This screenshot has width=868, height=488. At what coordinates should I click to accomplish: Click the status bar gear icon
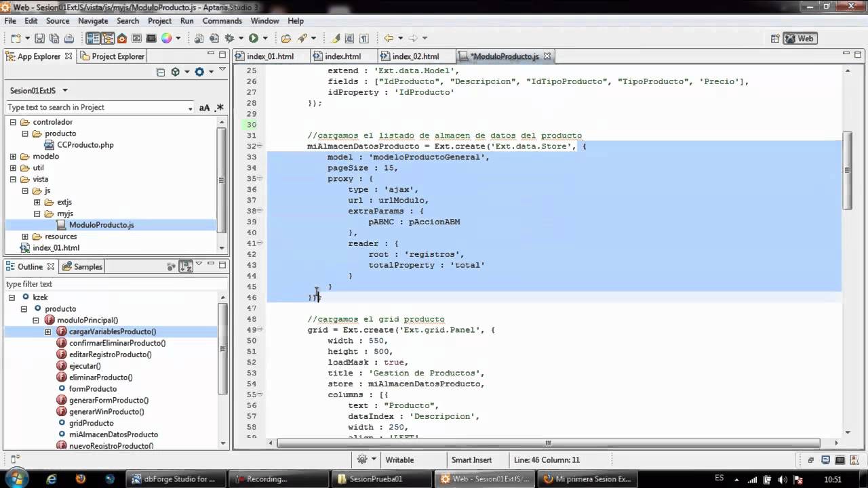point(363,460)
